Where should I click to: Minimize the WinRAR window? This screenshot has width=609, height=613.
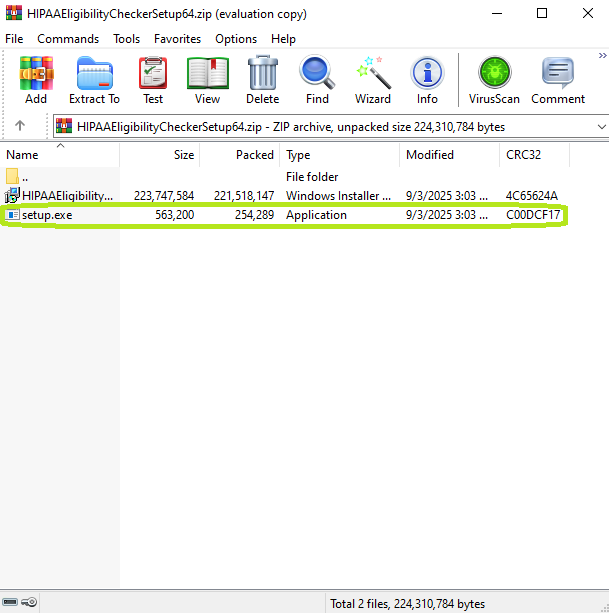pos(497,13)
